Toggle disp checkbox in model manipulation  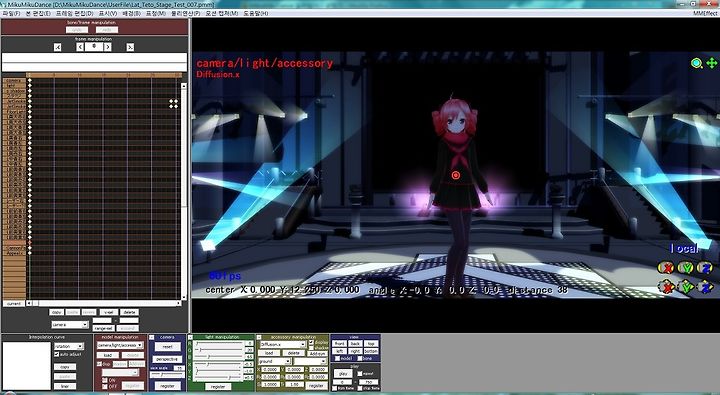click(x=99, y=364)
